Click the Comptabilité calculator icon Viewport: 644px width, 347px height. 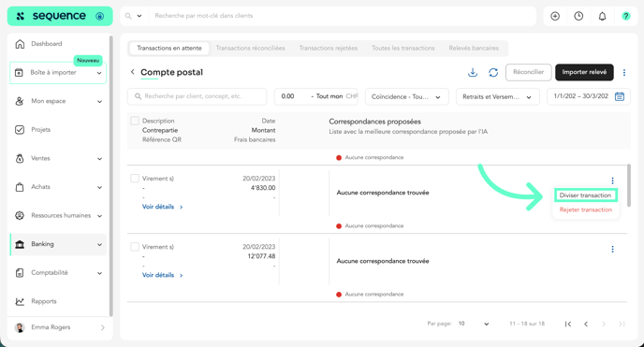(20, 273)
